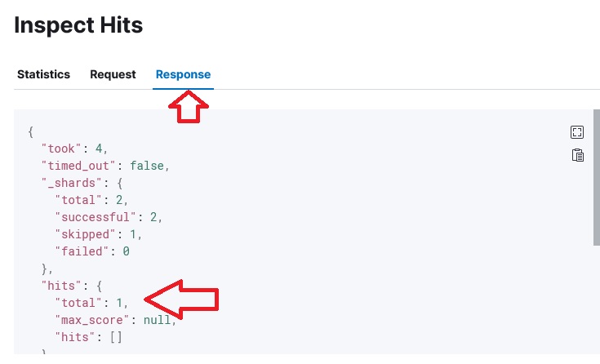Click the "successful" line in response
This screenshot has width=600, height=364.
109,217
